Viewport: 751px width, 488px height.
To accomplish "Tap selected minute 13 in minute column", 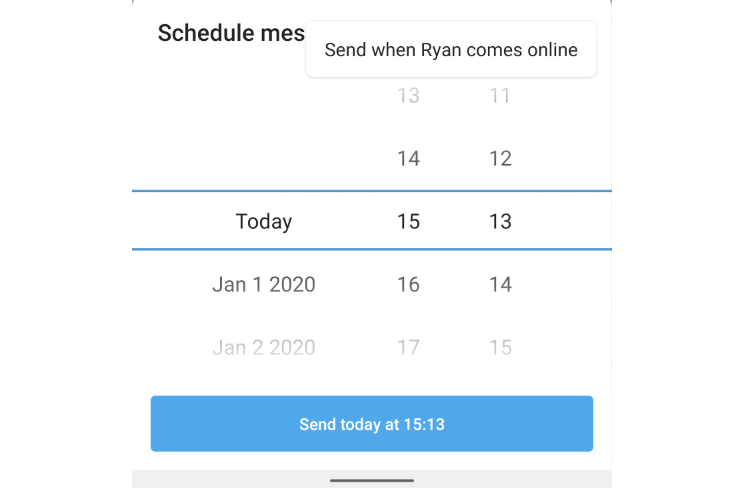I will coord(500,221).
